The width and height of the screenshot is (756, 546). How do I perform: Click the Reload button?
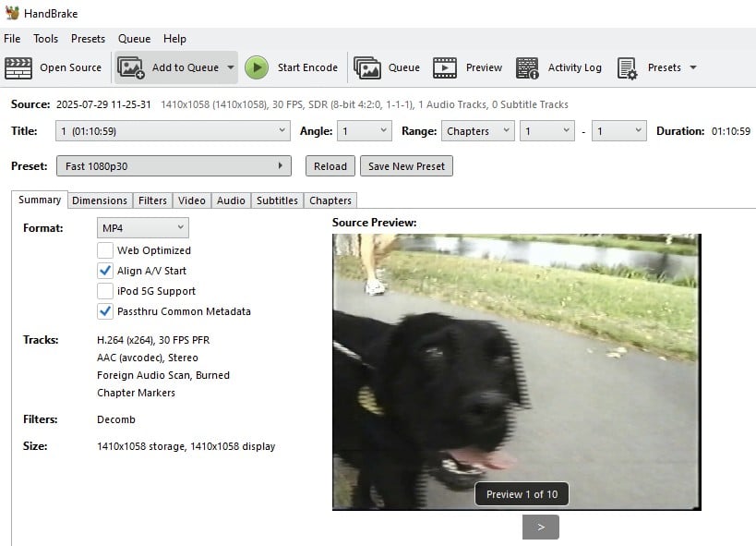coord(330,166)
